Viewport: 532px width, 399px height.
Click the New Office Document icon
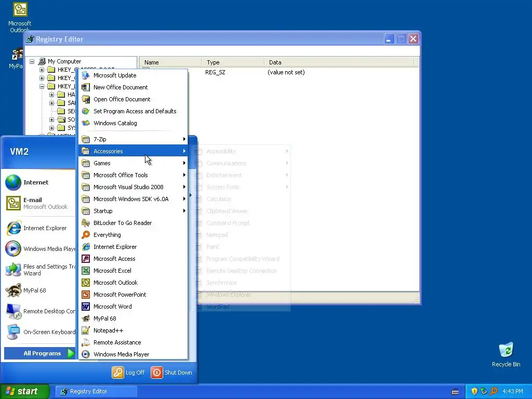coord(86,87)
